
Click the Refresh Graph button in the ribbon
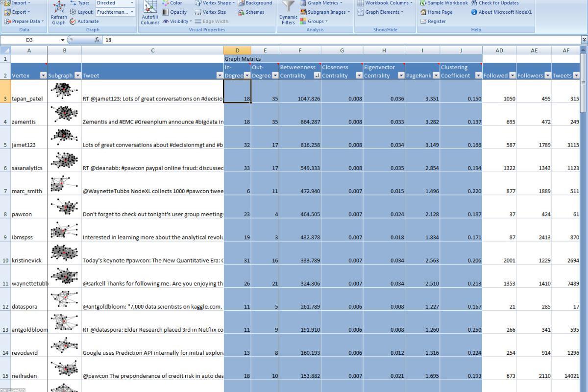58,13
